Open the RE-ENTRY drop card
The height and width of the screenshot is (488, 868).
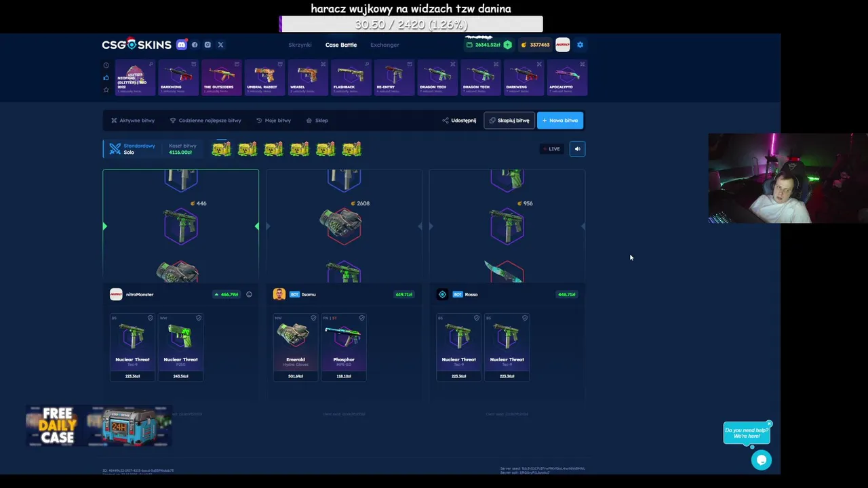coord(394,78)
